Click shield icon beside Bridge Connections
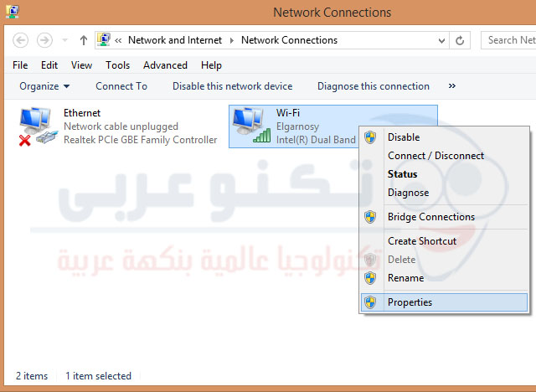The image size is (536, 392). [370, 217]
